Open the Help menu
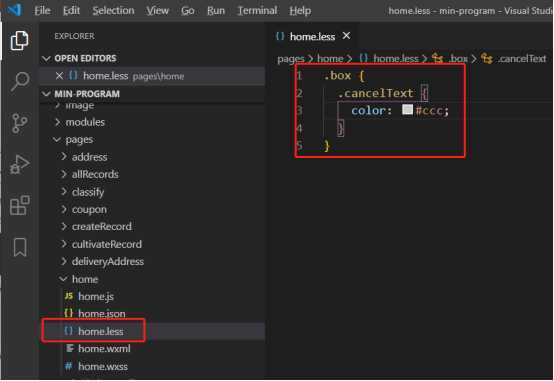The height and width of the screenshot is (381, 554). tap(300, 11)
